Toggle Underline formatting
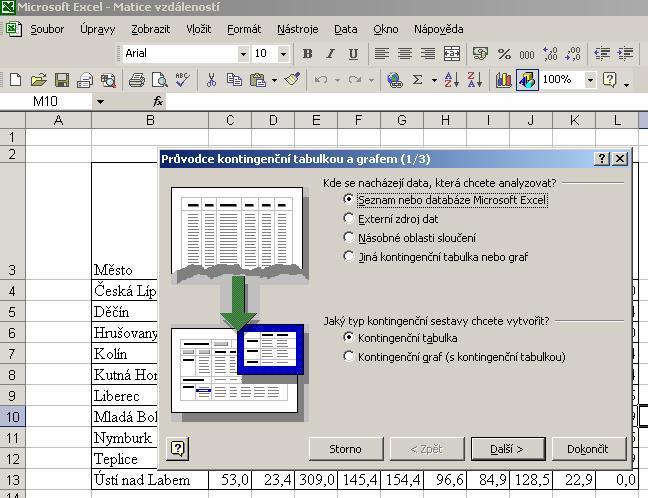Screen dimensions: 648x498 pyautogui.click(x=353, y=54)
